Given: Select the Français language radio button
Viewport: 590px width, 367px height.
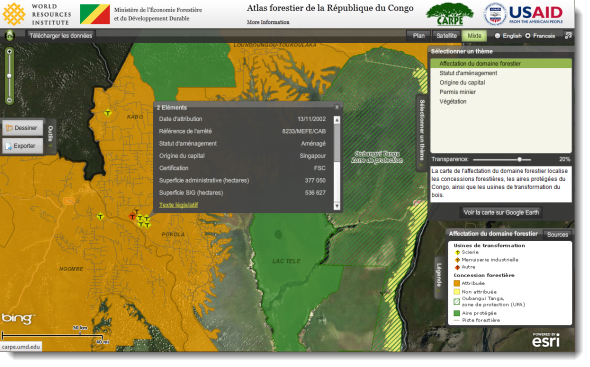Looking at the screenshot, I should point(528,36).
